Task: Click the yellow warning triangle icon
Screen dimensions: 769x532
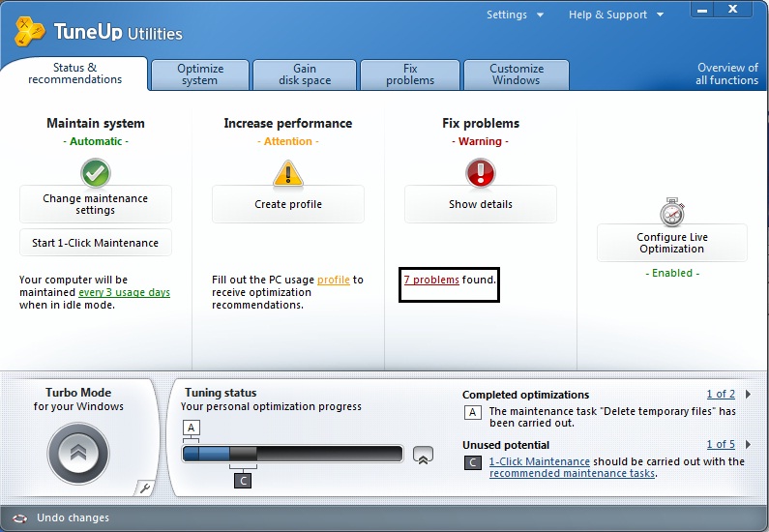Action: pyautogui.click(x=288, y=173)
